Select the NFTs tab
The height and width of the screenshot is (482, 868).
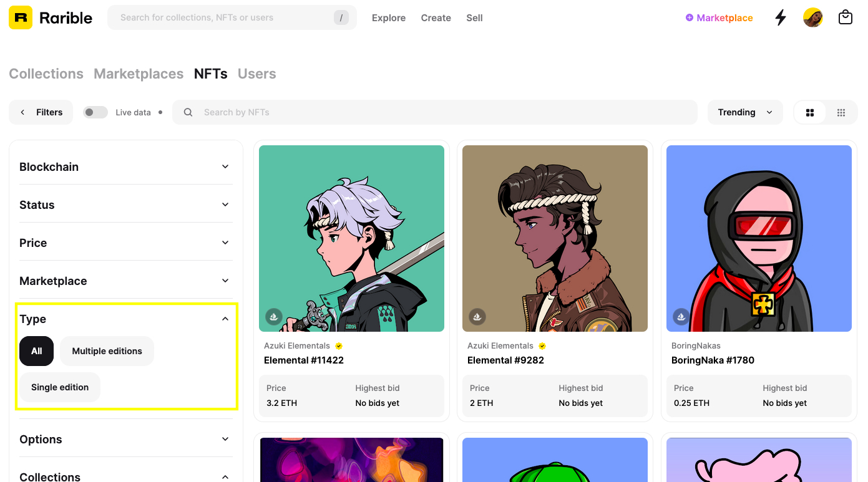tap(211, 74)
